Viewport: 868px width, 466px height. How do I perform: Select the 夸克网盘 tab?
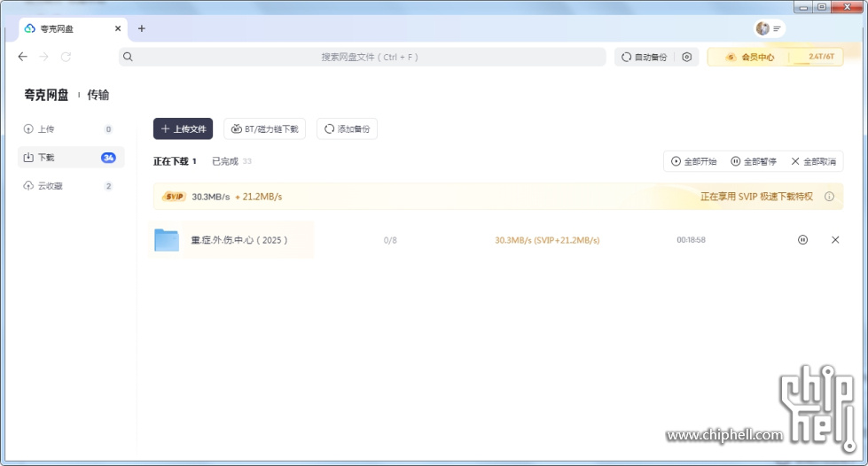point(73,28)
